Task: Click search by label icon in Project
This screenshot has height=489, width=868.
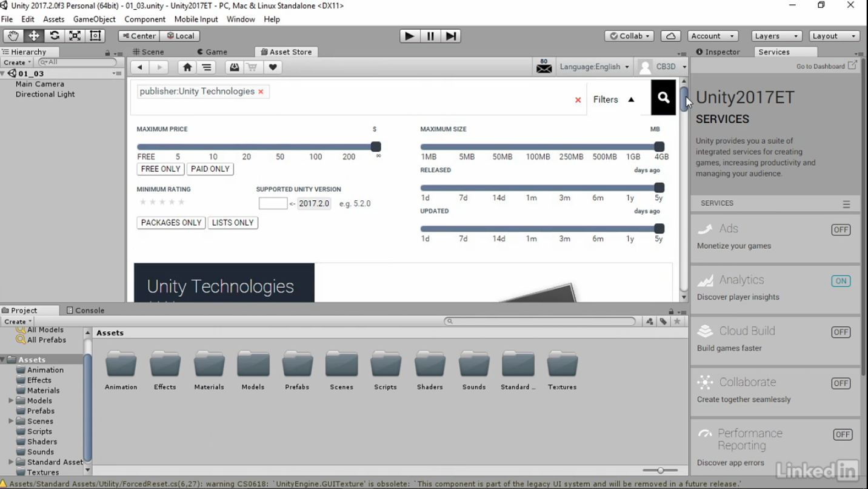Action: 664,322
